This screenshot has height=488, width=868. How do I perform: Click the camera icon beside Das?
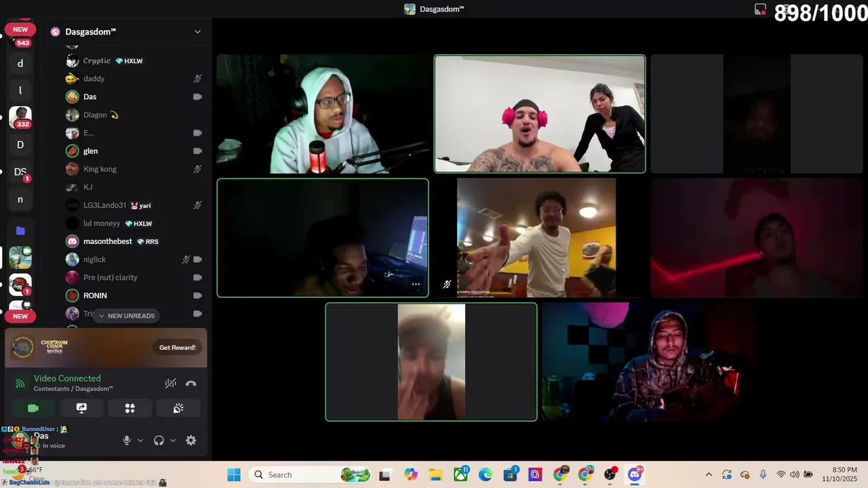(197, 97)
